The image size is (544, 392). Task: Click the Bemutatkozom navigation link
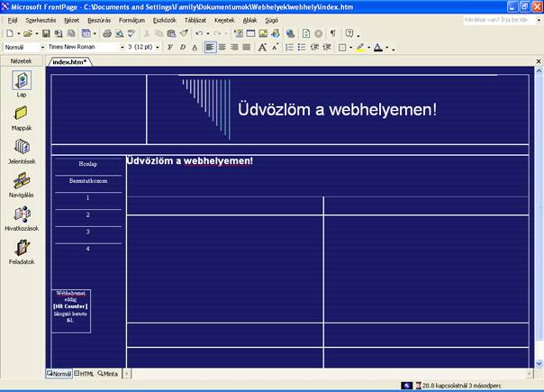point(88,181)
